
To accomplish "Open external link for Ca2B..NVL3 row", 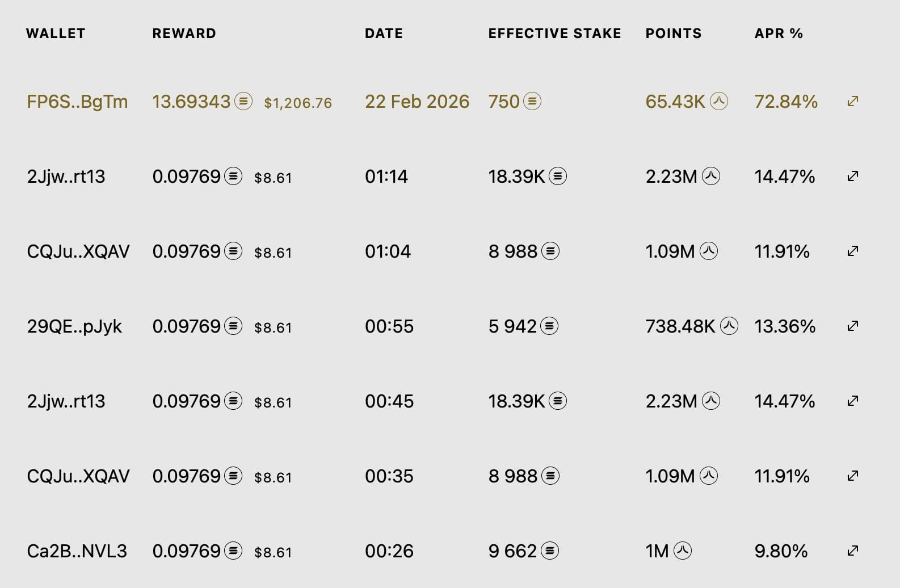I will click(852, 551).
